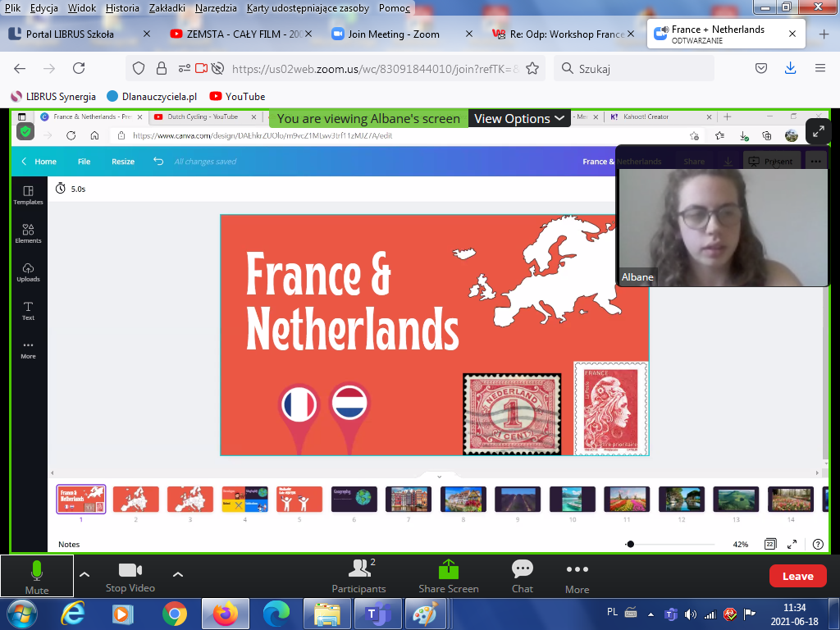This screenshot has height=630, width=840.
Task: Open the Canva More panel
Action: (x=29, y=349)
